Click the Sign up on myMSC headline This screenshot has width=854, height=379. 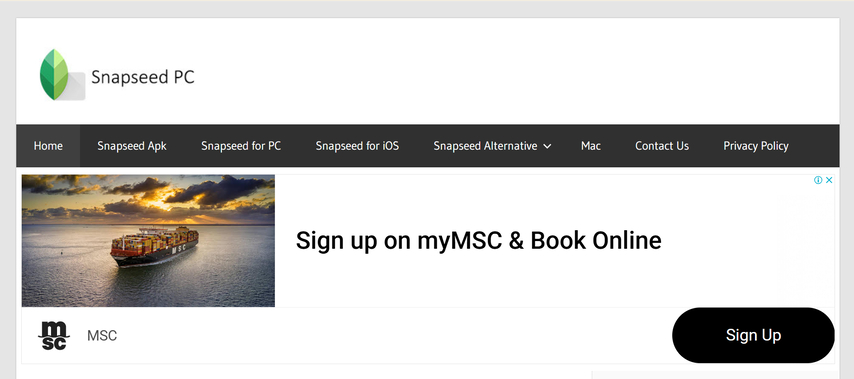pyautogui.click(x=478, y=241)
